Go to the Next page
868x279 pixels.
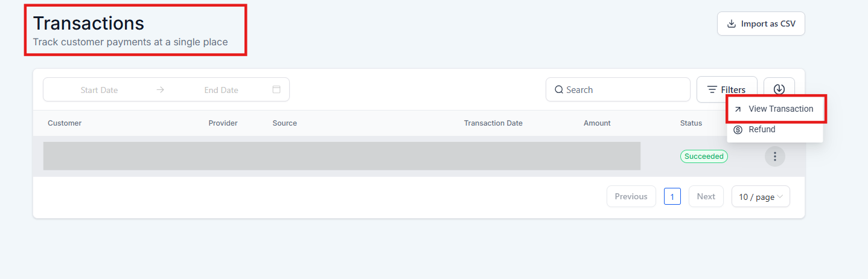(706, 196)
